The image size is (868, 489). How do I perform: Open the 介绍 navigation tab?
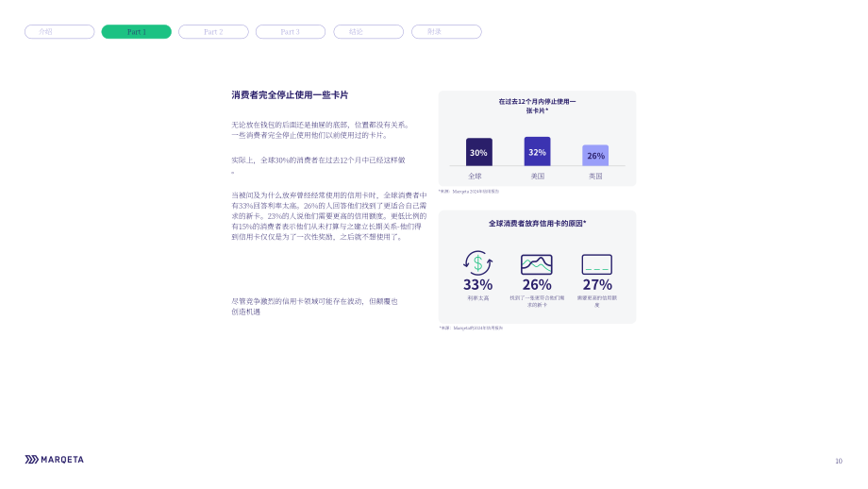click(59, 31)
